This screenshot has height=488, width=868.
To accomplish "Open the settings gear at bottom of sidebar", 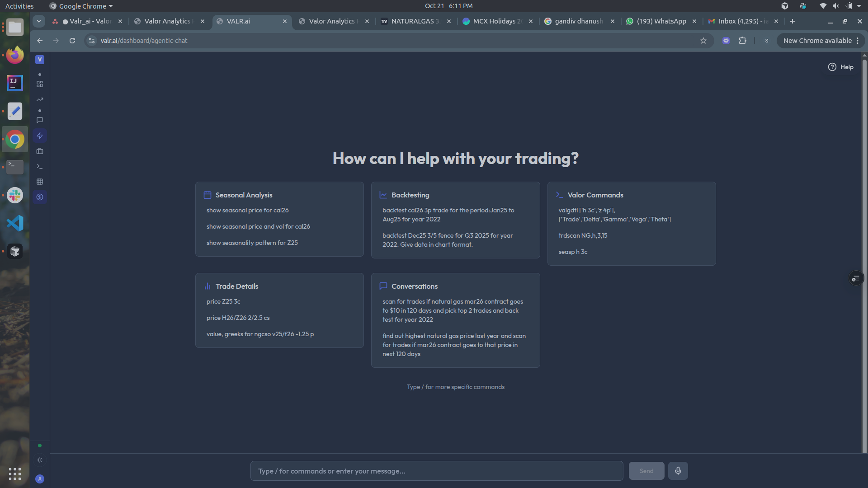I will point(40,460).
